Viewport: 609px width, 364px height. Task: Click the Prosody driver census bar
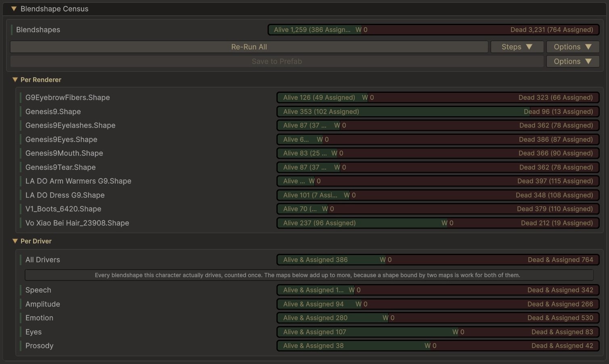(438, 346)
